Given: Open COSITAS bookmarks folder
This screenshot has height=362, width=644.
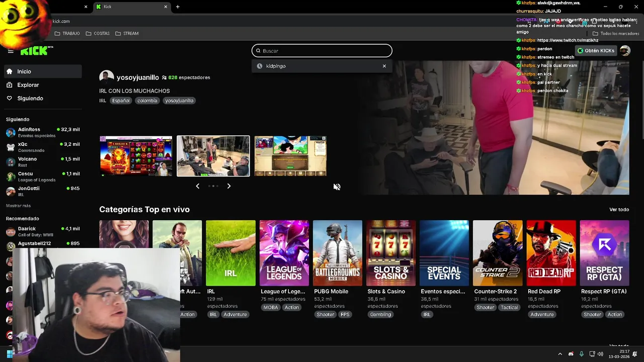Looking at the screenshot, I should pos(98,33).
